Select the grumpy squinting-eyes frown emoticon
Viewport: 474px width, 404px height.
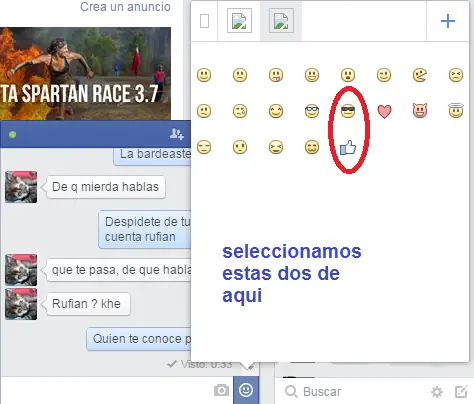(456, 75)
